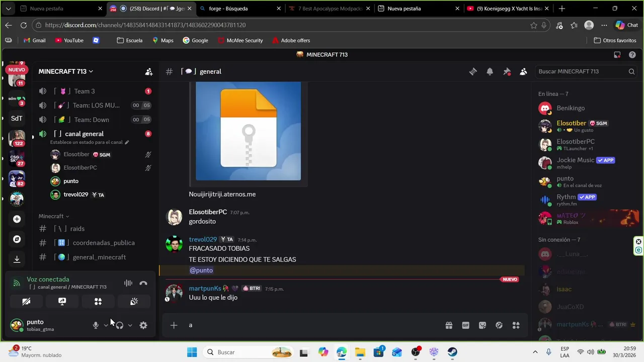Open the GIF picker

tap(466, 325)
